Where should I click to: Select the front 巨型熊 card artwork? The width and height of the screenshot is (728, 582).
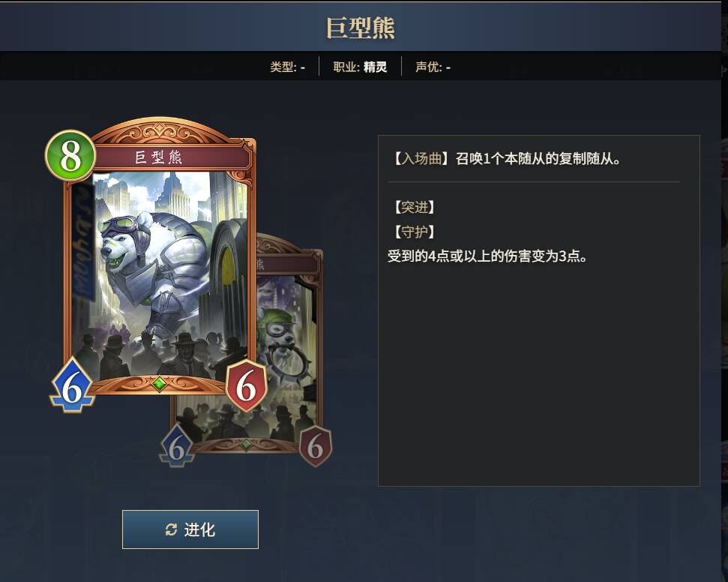click(160, 274)
